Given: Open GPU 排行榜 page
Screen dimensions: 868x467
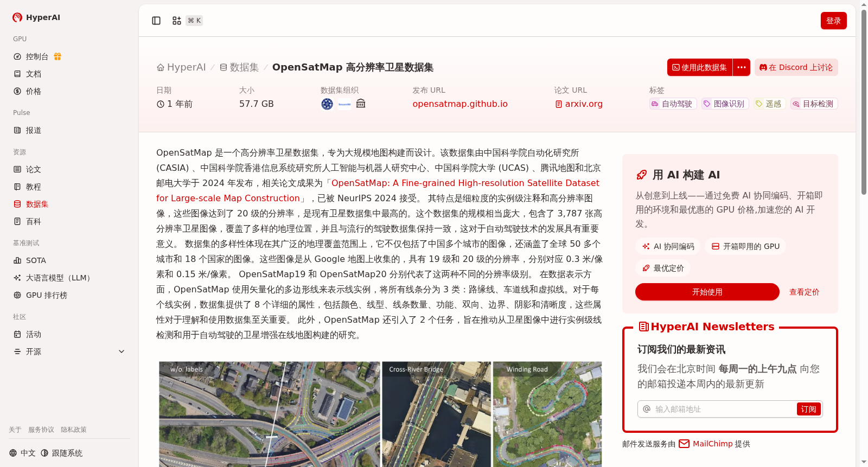Looking at the screenshot, I should (40, 295).
